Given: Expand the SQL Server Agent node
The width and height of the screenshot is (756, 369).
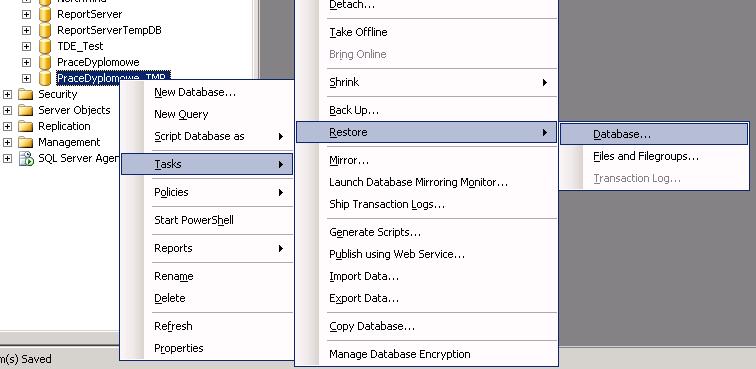Looking at the screenshot, I should (7, 158).
